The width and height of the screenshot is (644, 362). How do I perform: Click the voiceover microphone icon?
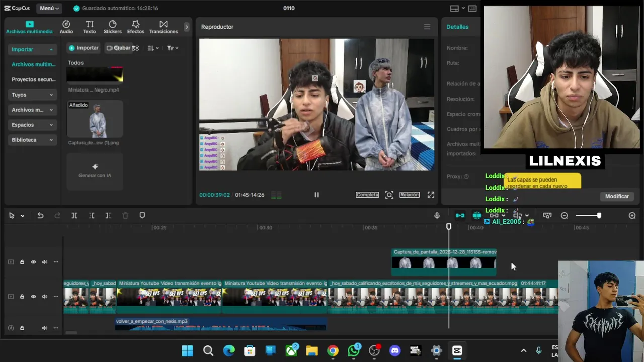click(x=437, y=215)
